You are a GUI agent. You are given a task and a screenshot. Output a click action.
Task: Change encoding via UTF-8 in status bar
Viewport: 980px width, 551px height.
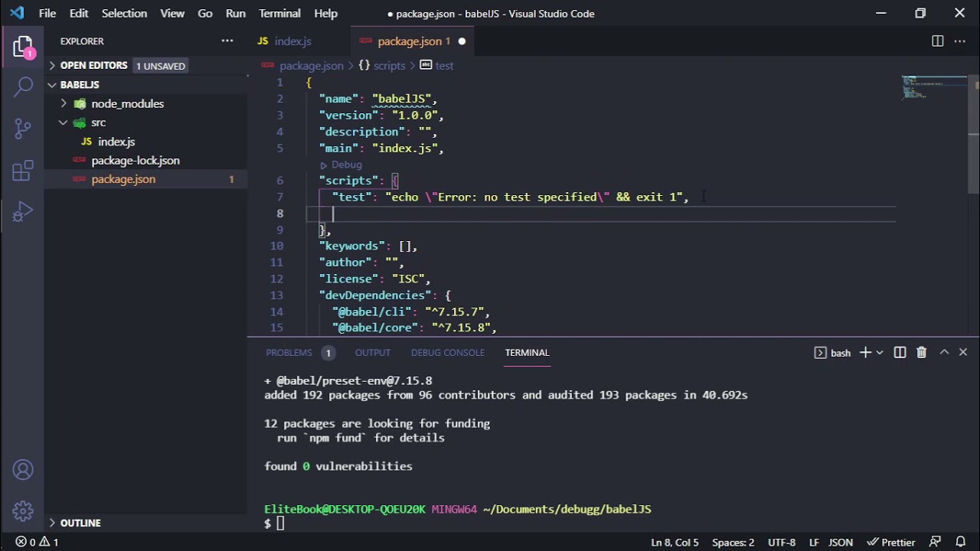click(x=782, y=542)
